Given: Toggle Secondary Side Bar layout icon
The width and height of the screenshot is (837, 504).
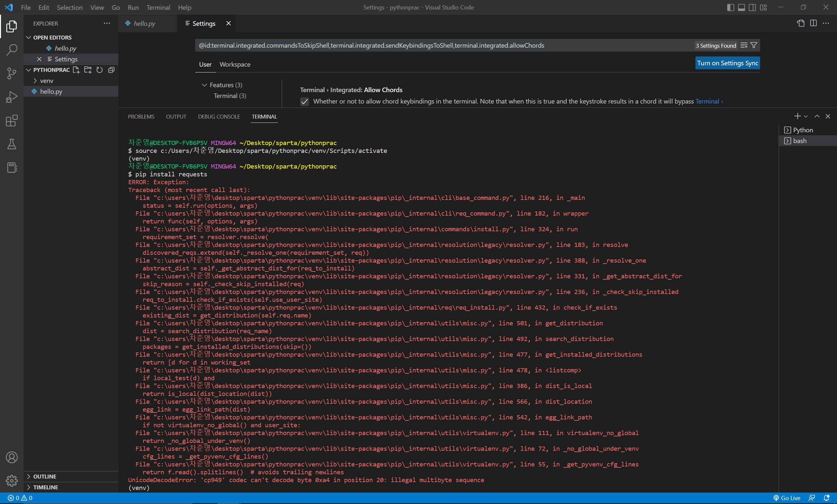Looking at the screenshot, I should 752,8.
